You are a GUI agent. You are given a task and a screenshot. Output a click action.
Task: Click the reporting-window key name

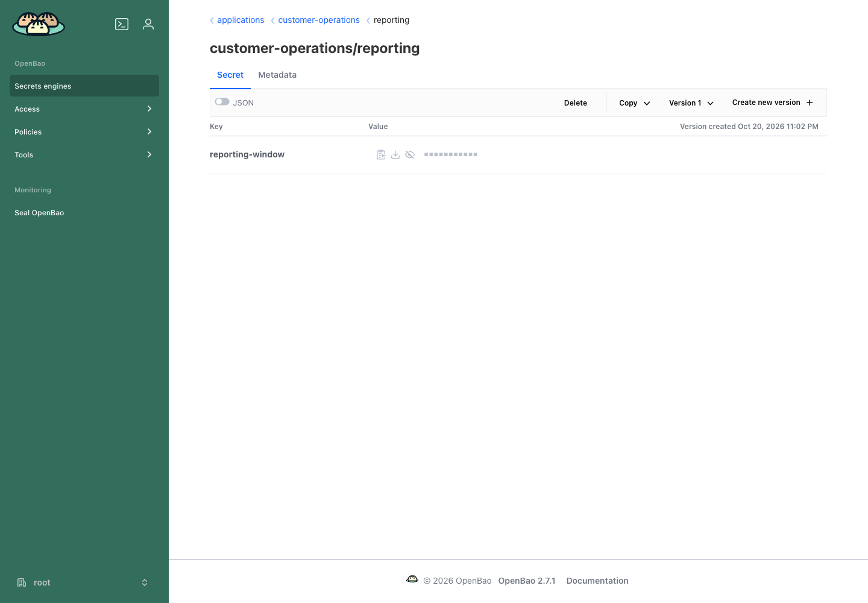247,154
